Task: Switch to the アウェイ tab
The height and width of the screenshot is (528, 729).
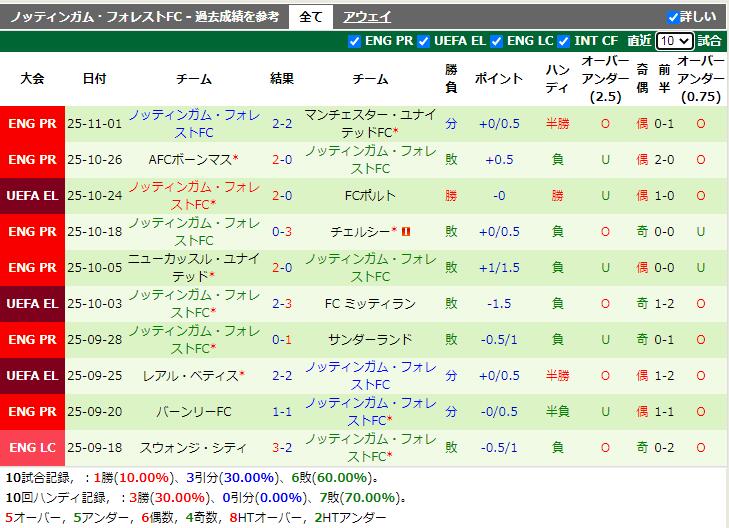Action: click(x=367, y=17)
